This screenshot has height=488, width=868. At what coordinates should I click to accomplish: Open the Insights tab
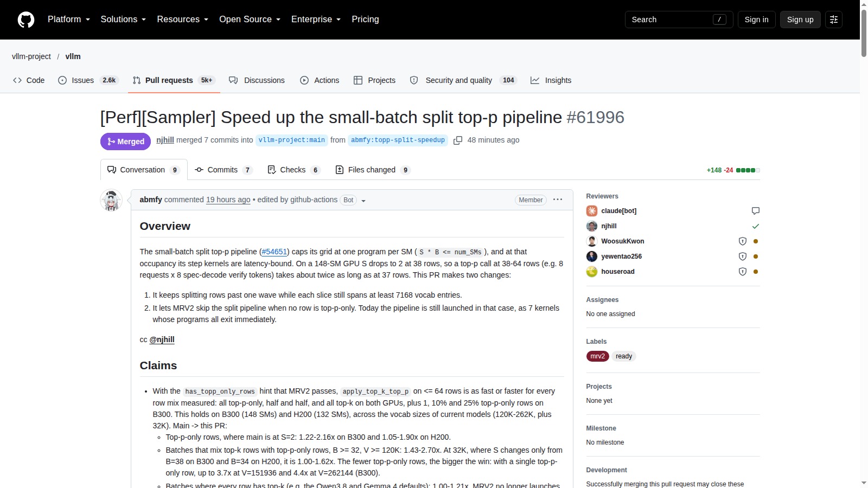pyautogui.click(x=551, y=80)
